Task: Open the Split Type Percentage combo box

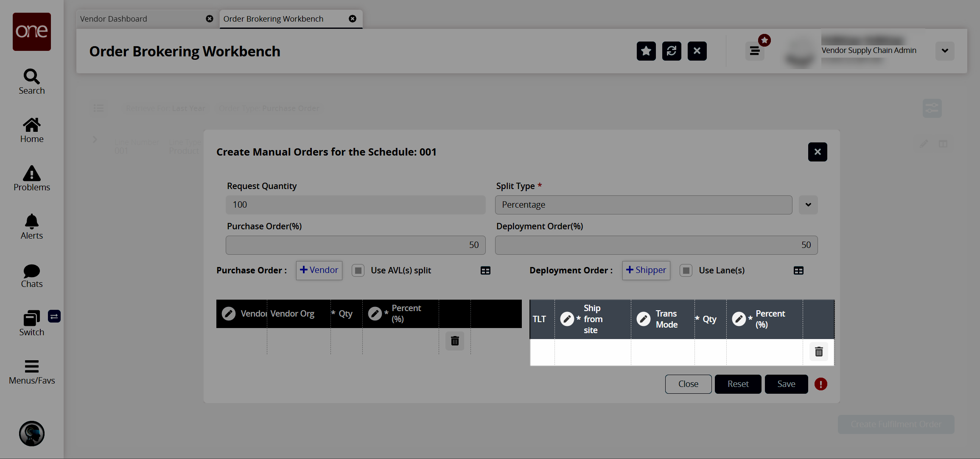Action: pos(643,205)
